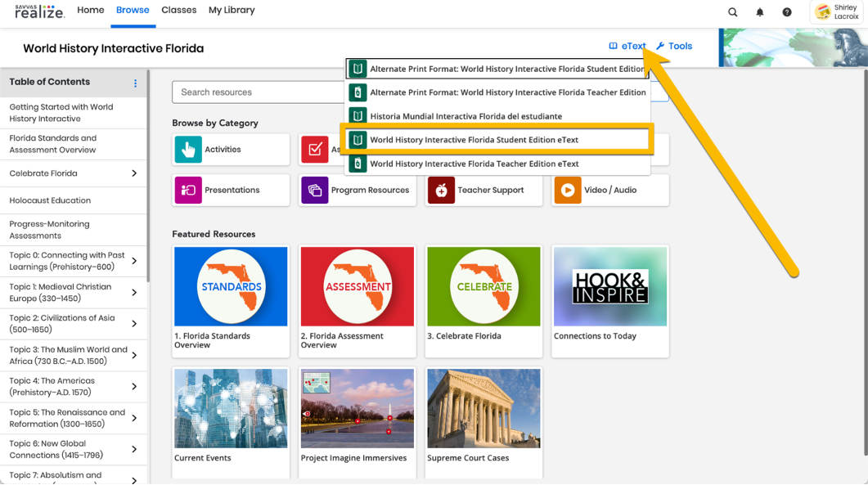Choose Historia Mundial Interactiva Florida del estudiante
This screenshot has width=868, height=485.
click(x=465, y=116)
